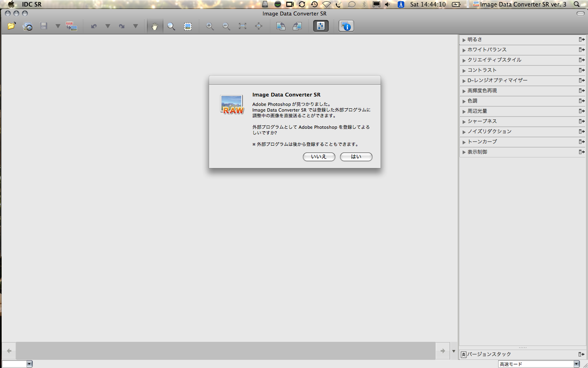Open the Time Machine menu bar icon
The image size is (588, 368).
click(314, 4)
